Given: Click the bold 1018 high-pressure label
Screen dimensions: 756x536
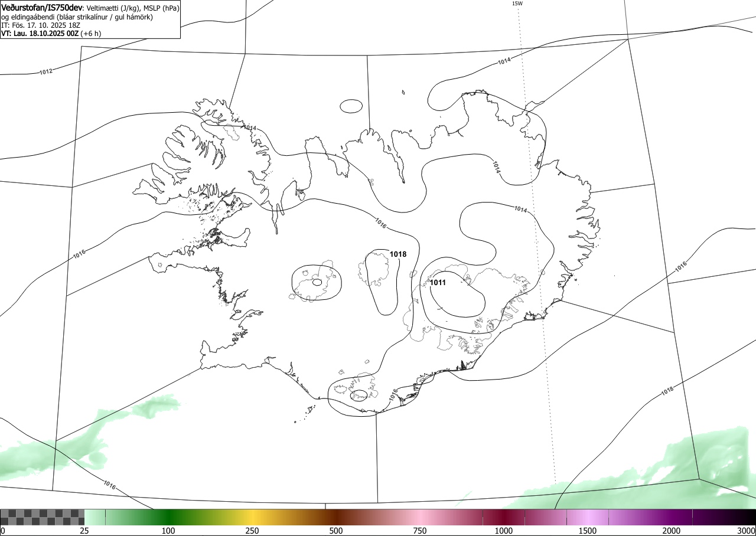Looking at the screenshot, I should click(398, 254).
